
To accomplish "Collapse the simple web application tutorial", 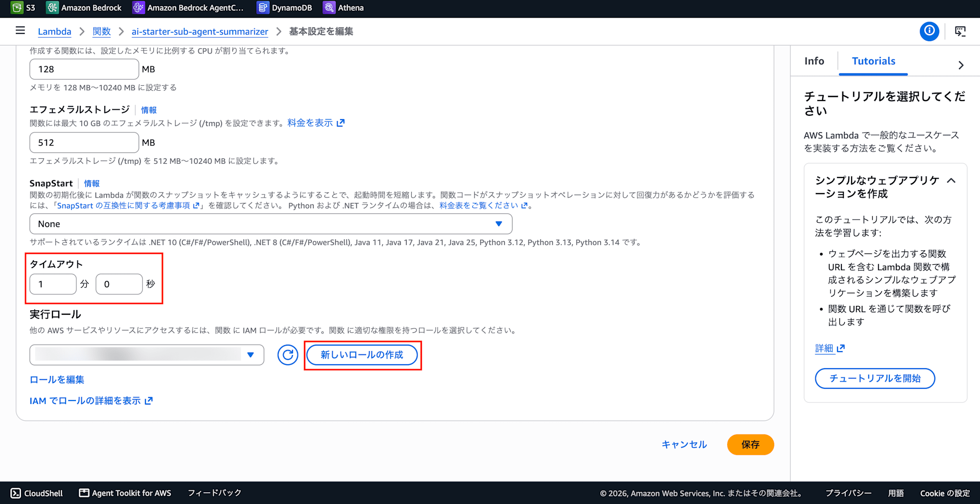I will coord(951,180).
